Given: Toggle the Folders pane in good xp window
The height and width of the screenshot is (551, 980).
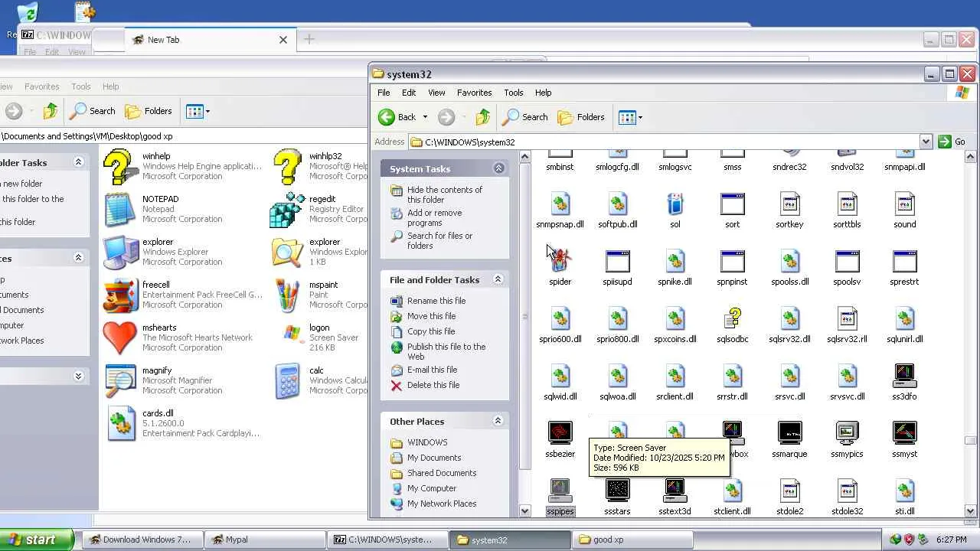Looking at the screenshot, I should point(149,111).
